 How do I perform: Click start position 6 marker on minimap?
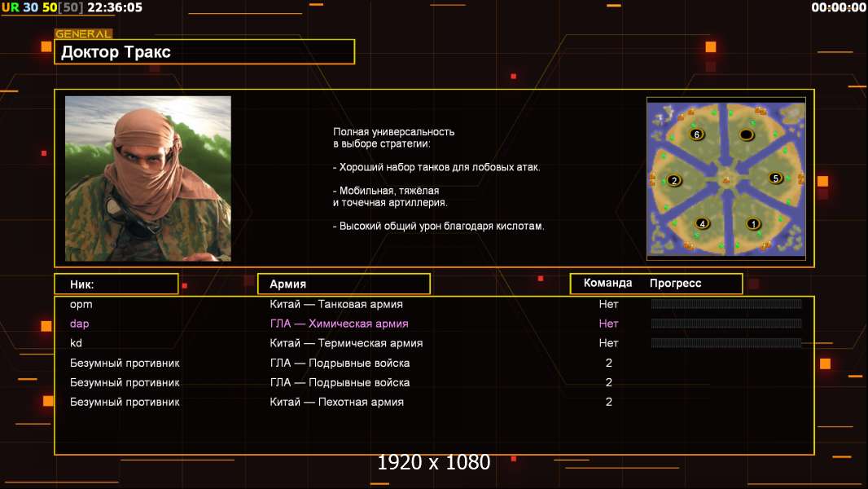coord(696,134)
